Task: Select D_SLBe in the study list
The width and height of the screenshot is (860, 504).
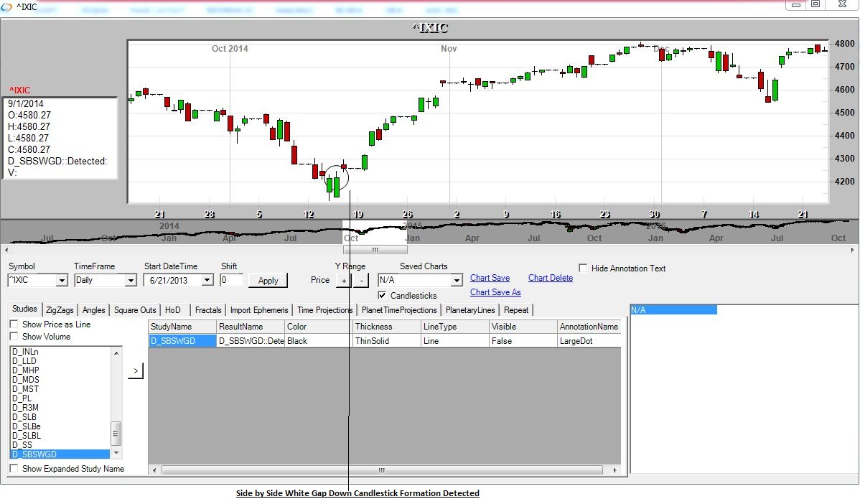Action: [x=27, y=426]
